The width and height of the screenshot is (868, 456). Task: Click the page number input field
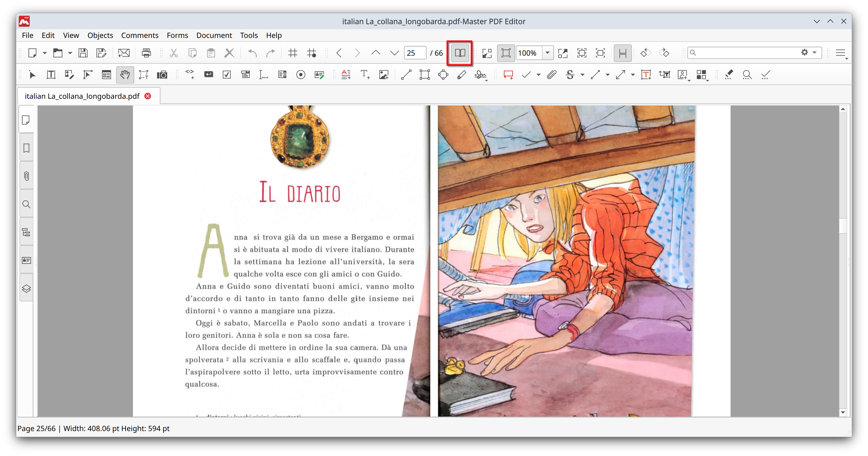tap(415, 53)
